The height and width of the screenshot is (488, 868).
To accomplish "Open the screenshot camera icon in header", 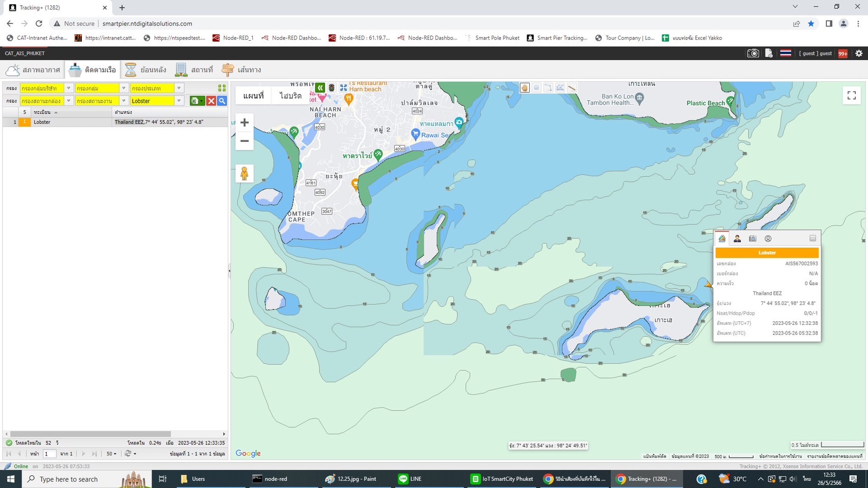I will (x=753, y=53).
